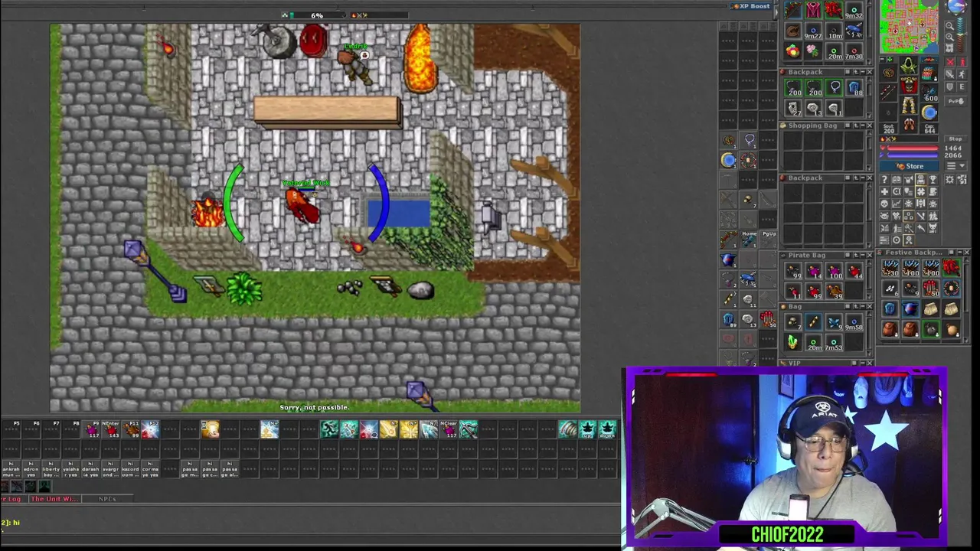Use the F9 potion hotkey slot
Screen dimensions: 980x551
pyautogui.click(x=91, y=429)
